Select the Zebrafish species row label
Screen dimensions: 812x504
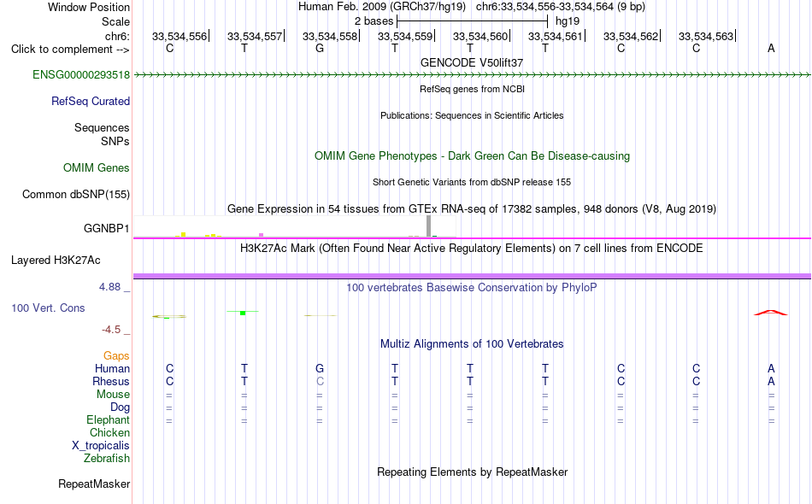click(107, 459)
